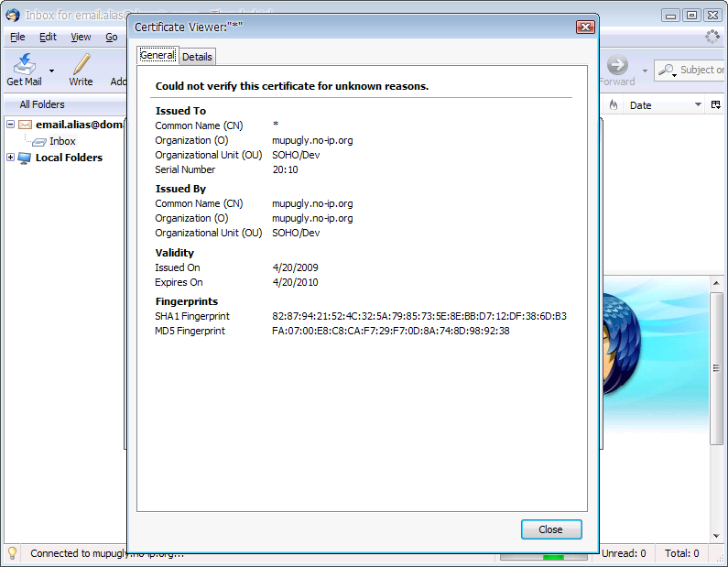Screen dimensions: 728x567
Task: Click the Get Mail icon
Action: tap(24, 64)
